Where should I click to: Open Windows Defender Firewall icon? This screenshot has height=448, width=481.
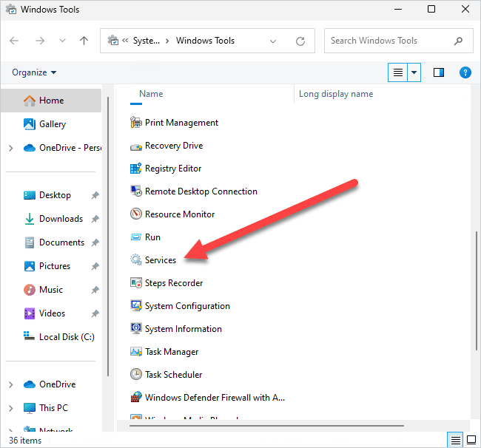point(136,397)
